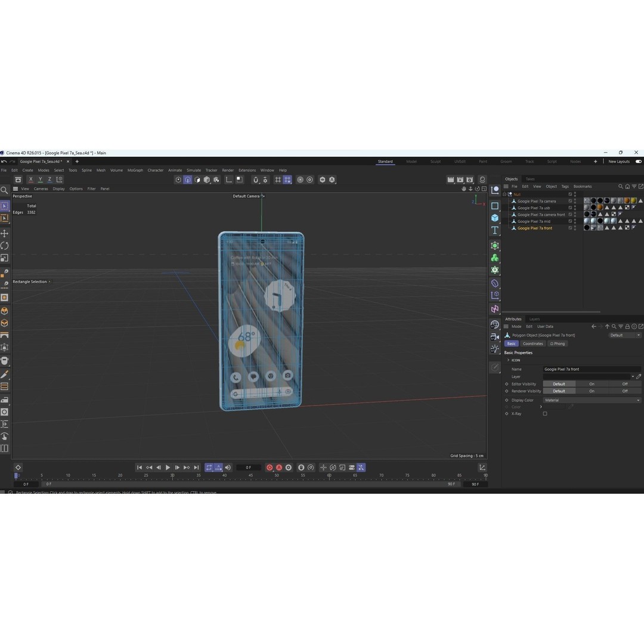Add a Camera object icon
644x644 pixels.
[495, 337]
